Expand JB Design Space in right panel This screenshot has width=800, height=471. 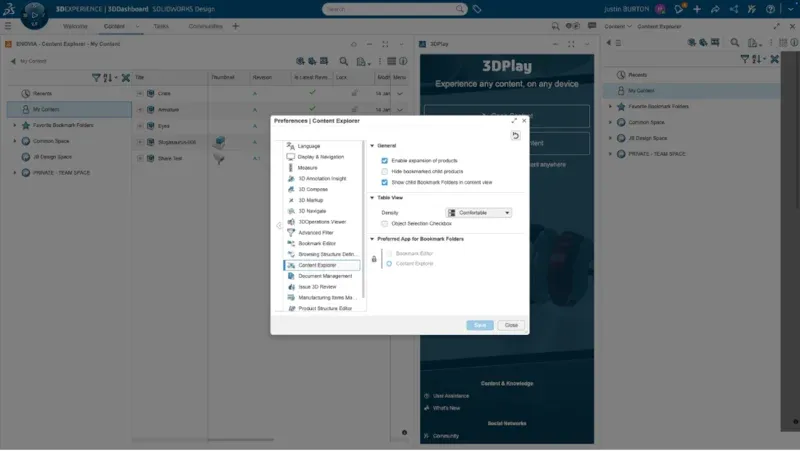[610, 138]
